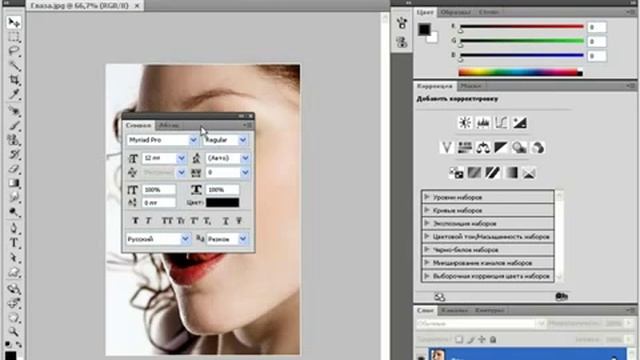This screenshot has height=360, width=640.
Task: Select the Zoom tool in toolbox
Action: pos(14,332)
